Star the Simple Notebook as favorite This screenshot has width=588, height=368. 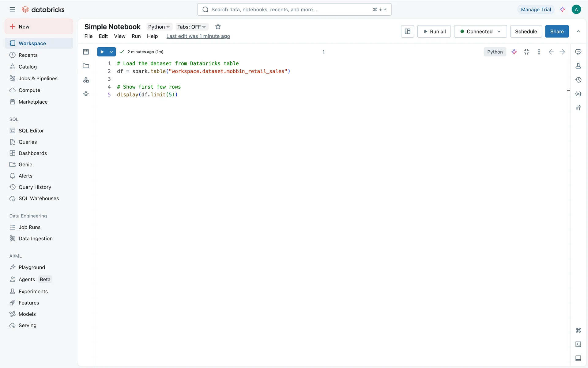(218, 27)
